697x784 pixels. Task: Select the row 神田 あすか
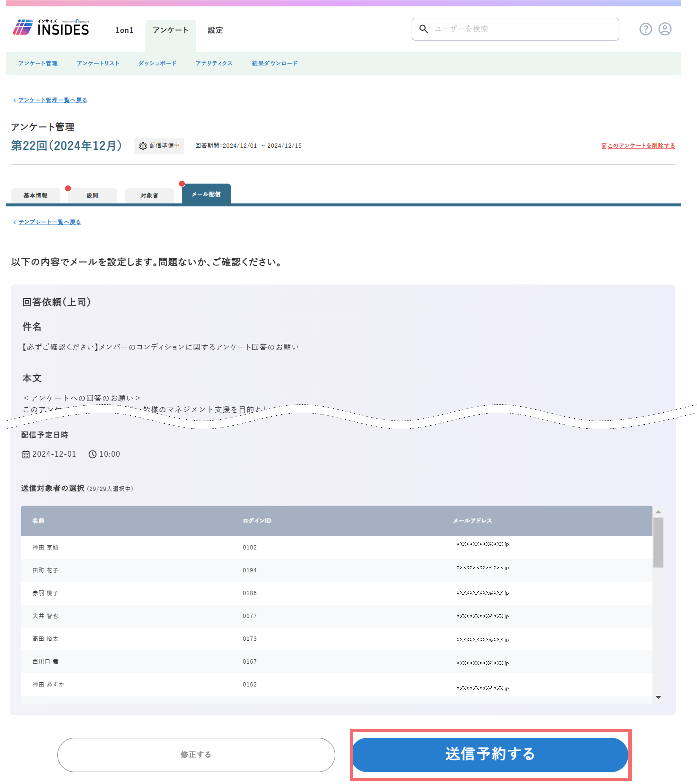[x=337, y=685]
